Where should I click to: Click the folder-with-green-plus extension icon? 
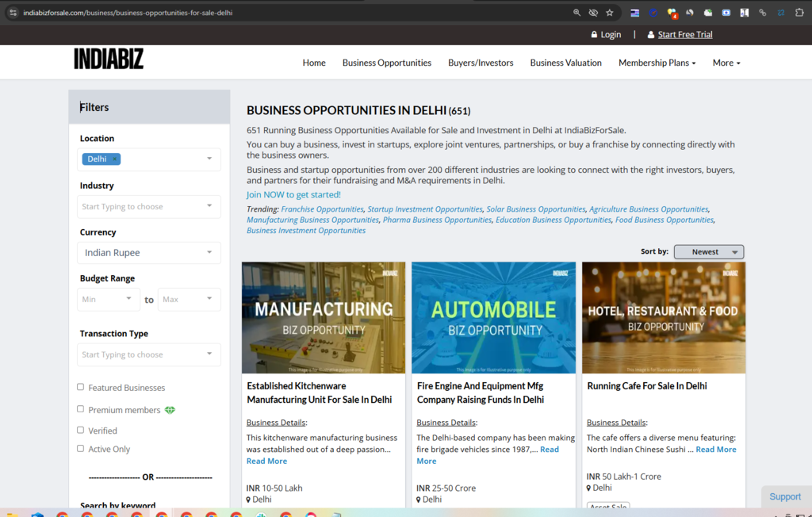point(708,13)
